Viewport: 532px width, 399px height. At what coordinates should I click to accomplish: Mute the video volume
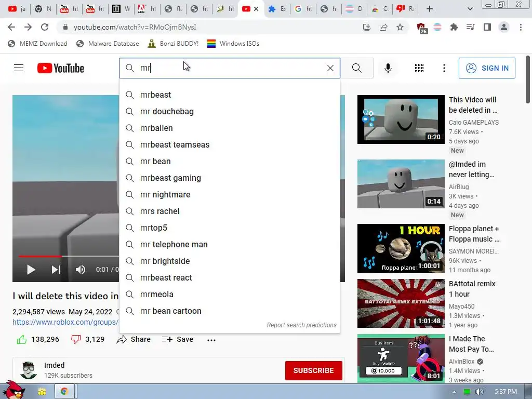click(x=81, y=270)
